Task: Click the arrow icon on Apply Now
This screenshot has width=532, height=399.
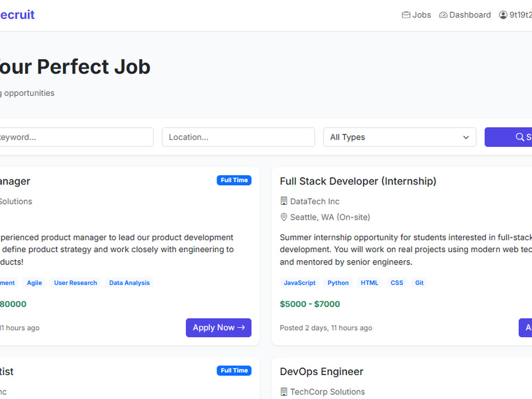Action: (x=241, y=327)
